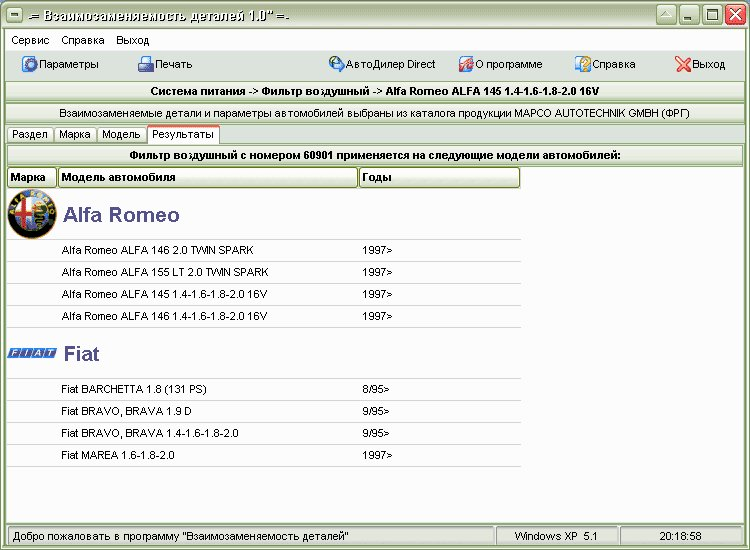Click the Параметры toolbar label
Viewport: 750px width, 550px height.
(69, 64)
